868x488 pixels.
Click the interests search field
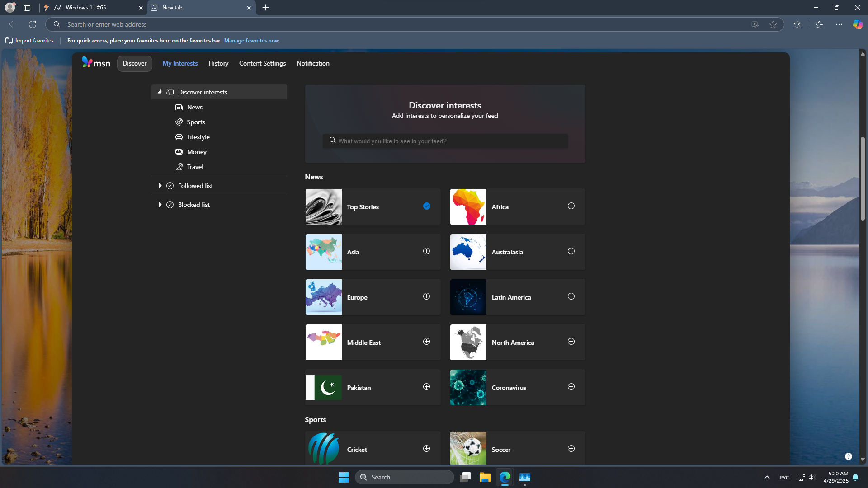pos(445,141)
